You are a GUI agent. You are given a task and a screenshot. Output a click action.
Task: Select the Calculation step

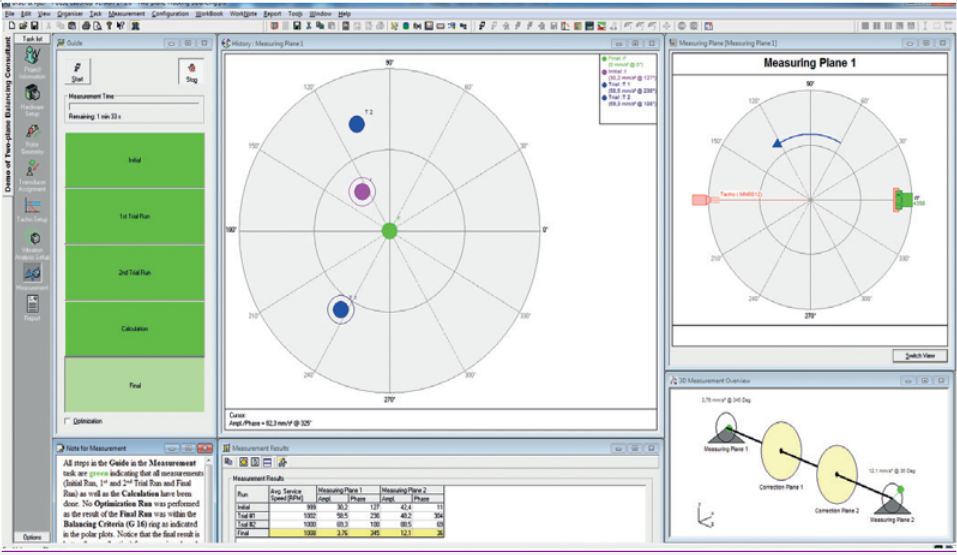click(x=134, y=328)
